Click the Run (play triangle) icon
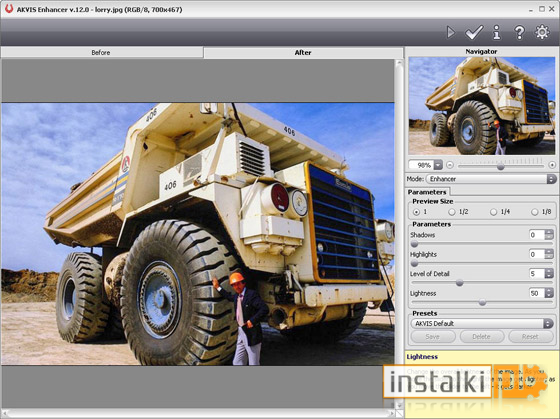 pos(451,32)
